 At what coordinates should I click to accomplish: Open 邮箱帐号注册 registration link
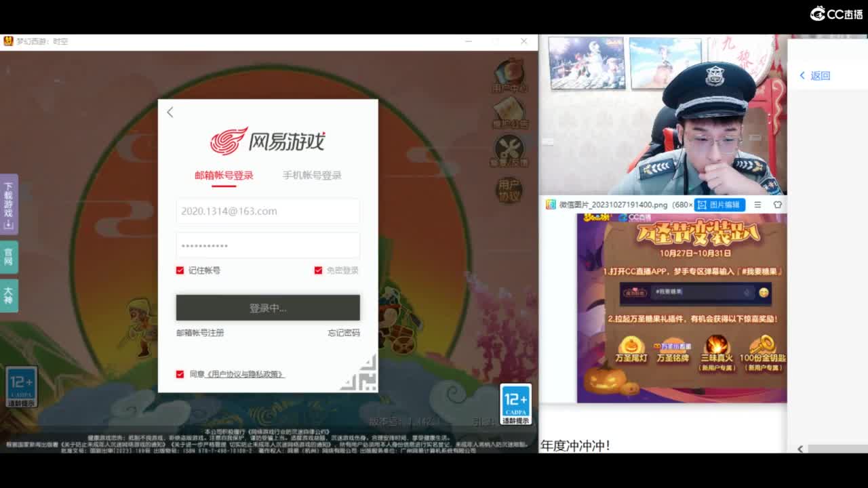pyautogui.click(x=200, y=333)
